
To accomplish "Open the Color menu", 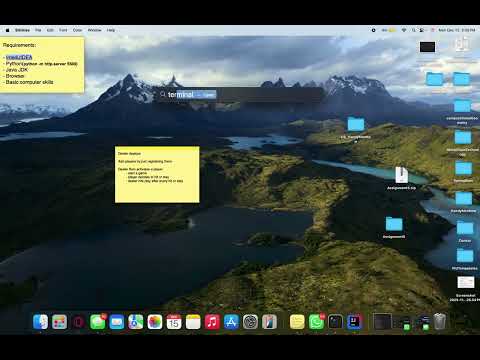I will point(77,30).
